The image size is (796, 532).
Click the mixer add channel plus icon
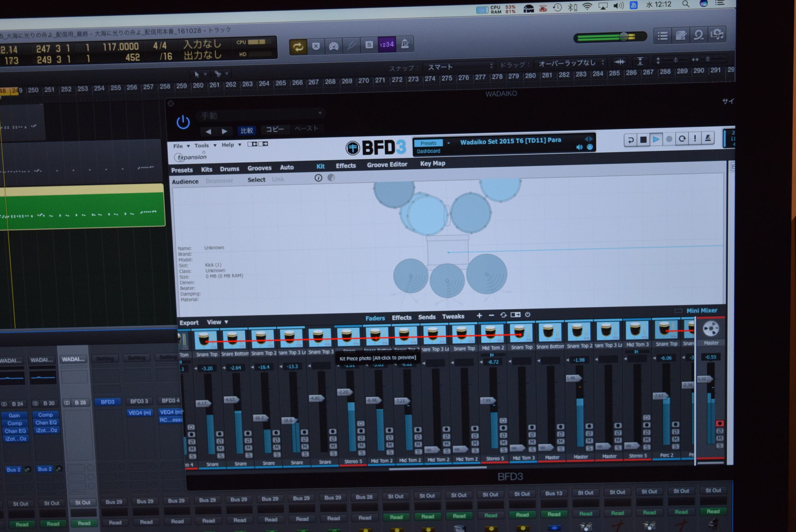click(x=479, y=316)
